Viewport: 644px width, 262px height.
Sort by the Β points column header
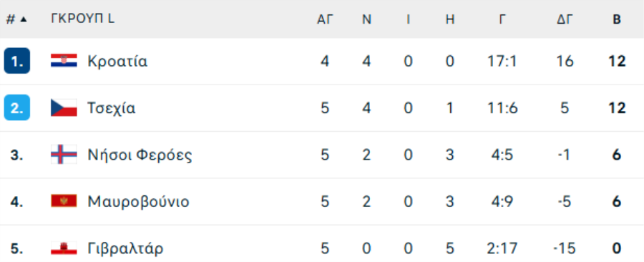click(x=617, y=19)
